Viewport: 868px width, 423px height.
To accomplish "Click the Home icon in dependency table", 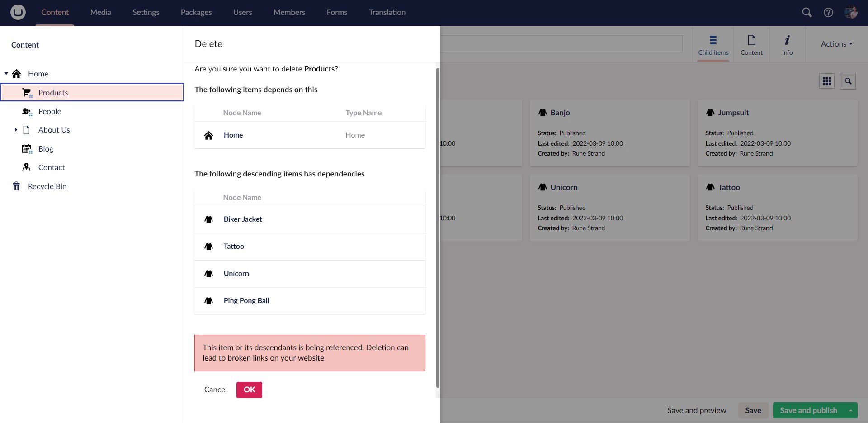I will pyautogui.click(x=208, y=135).
